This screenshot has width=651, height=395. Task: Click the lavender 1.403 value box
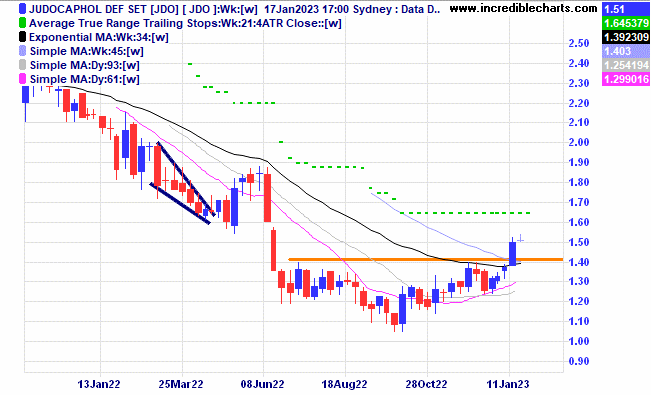[x=625, y=51]
